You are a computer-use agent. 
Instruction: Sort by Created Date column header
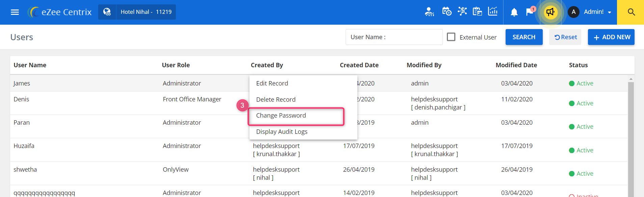point(359,65)
